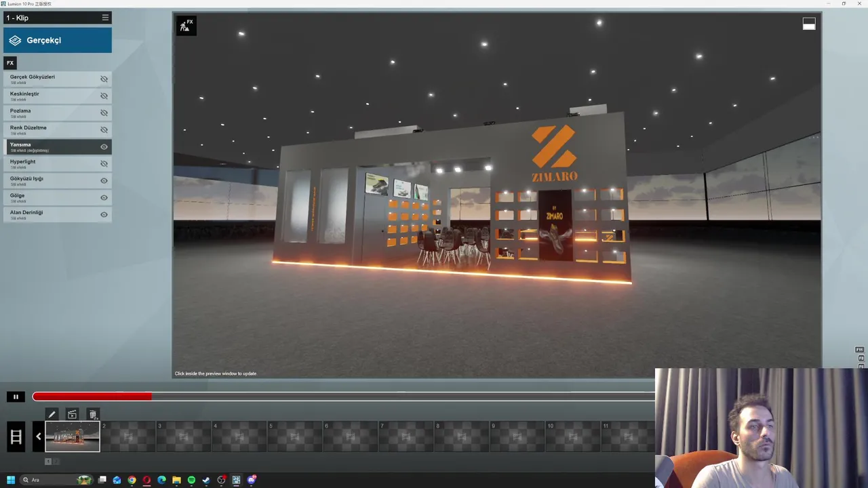This screenshot has width=868, height=488.
Task: Toggle visibility of Renk Düzeltme effect
Action: [x=104, y=129]
